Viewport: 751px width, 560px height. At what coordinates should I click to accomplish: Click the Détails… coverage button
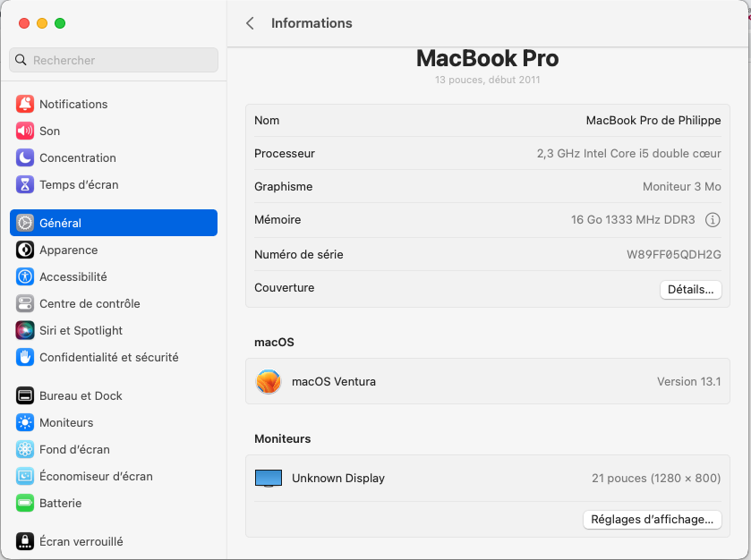691,290
